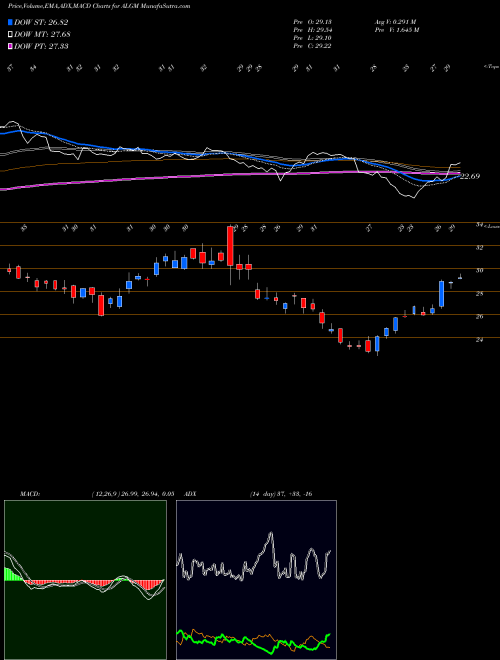Viewport: 500px width, 660px height.
Task: Click the 22.69 EMA end label
Action: [470, 176]
